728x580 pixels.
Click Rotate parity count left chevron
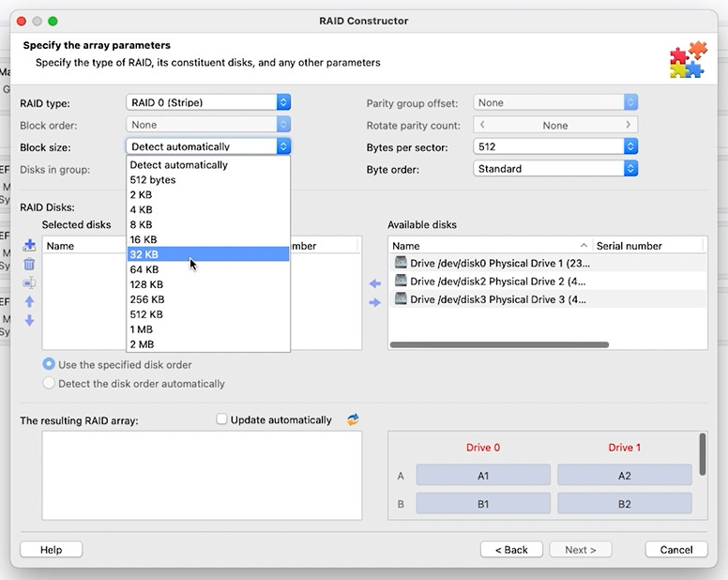point(482,125)
